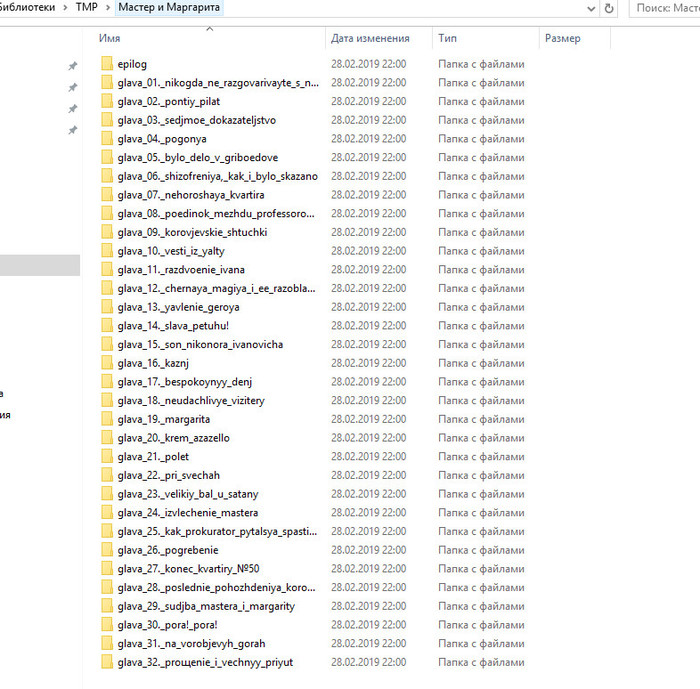Click folder icon for glava_32 chapter
The image size is (700, 689).
pyautogui.click(x=107, y=662)
